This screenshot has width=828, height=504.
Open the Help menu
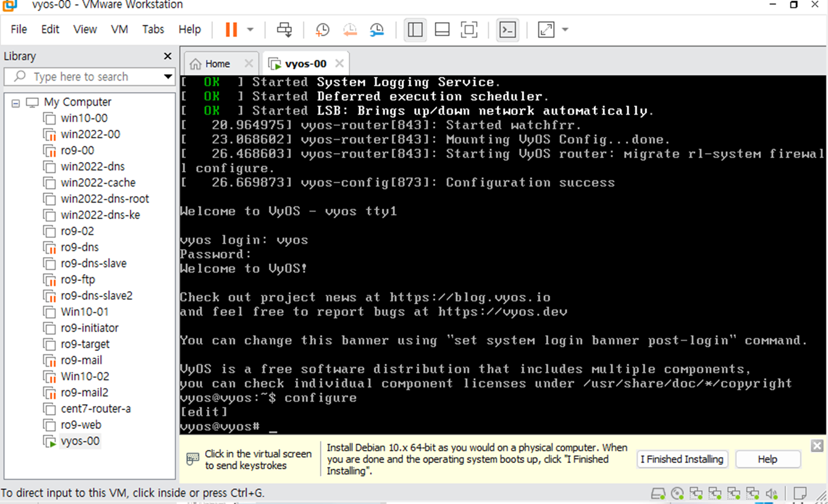(x=190, y=30)
